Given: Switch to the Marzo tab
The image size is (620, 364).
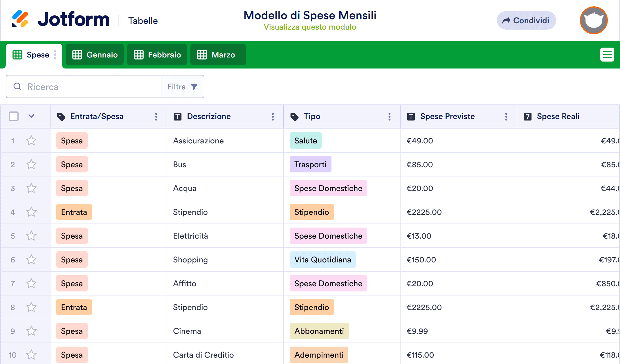Looking at the screenshot, I should (x=218, y=55).
